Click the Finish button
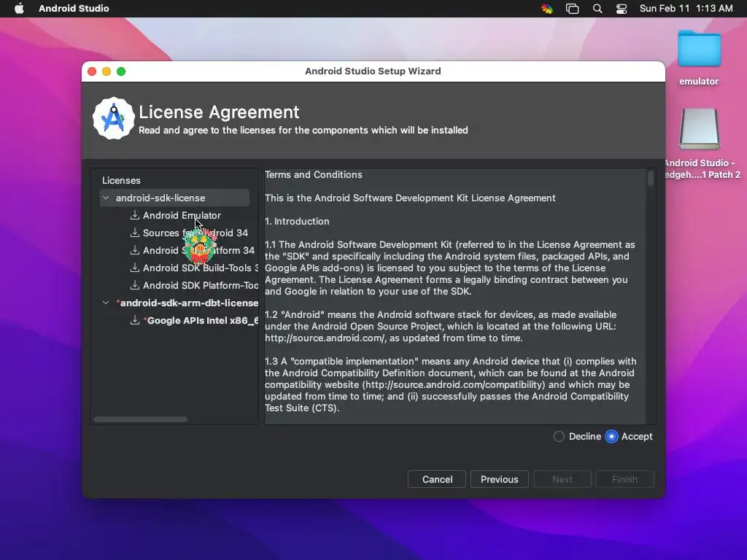This screenshot has height=560, width=747. click(624, 480)
